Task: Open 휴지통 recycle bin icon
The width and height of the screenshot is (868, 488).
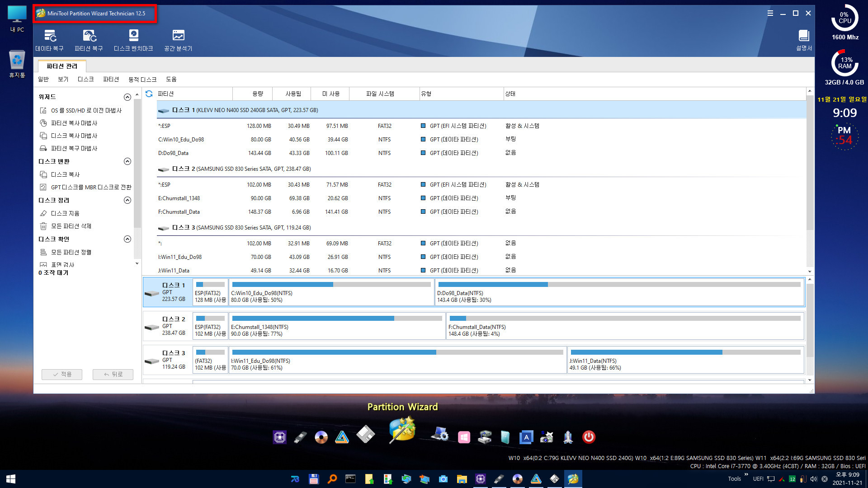Action: point(17,64)
